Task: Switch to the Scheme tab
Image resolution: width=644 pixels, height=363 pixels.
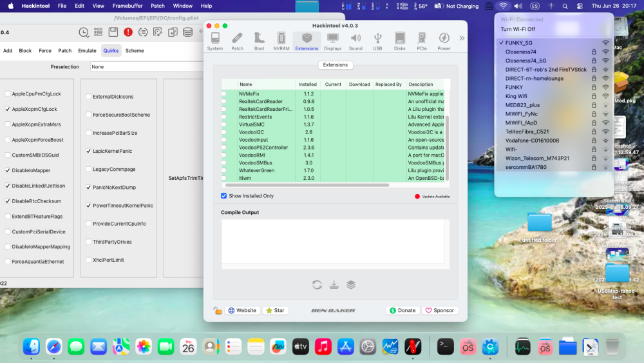Action: (x=135, y=50)
